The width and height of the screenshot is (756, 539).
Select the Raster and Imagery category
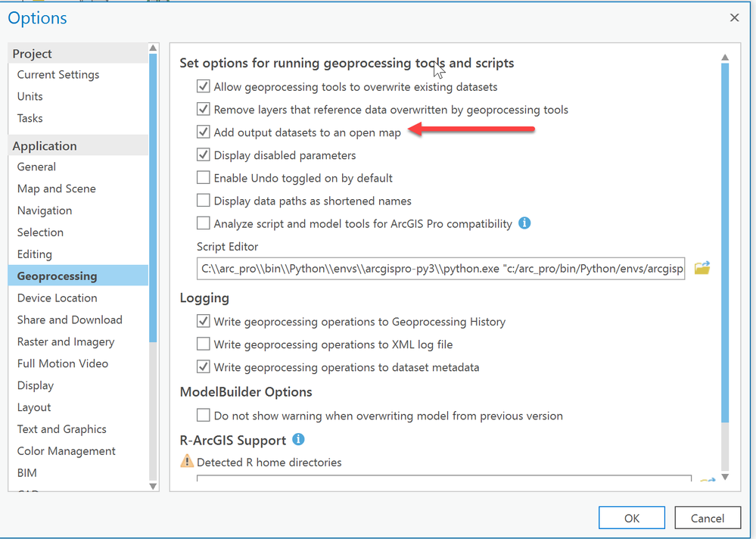66,341
